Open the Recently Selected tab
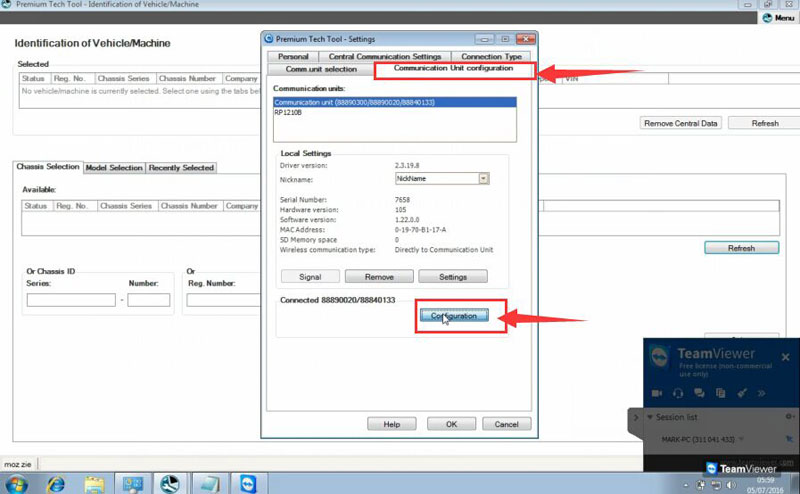Screen dimensions: 800x494 (181, 167)
